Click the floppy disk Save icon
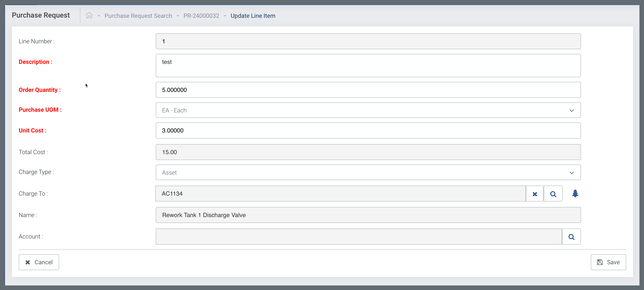The height and width of the screenshot is (290, 644). 600,262
